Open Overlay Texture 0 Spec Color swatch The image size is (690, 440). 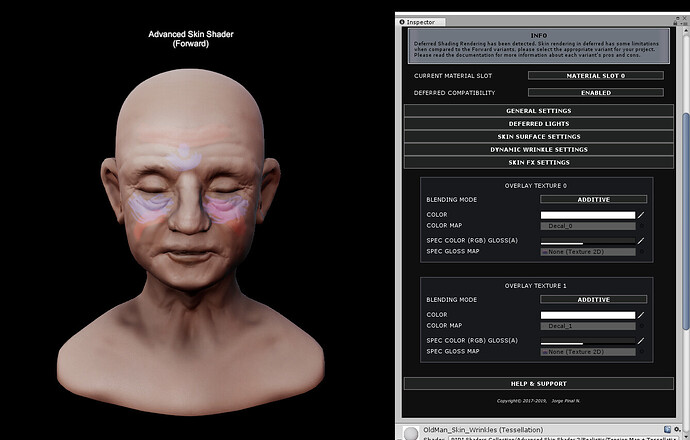coord(588,241)
